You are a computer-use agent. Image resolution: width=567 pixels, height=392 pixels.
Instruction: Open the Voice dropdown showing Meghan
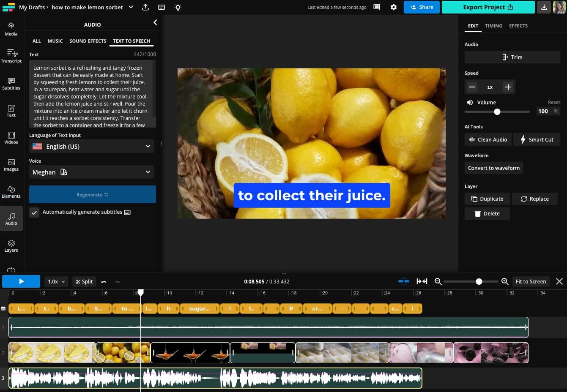pyautogui.click(x=91, y=172)
